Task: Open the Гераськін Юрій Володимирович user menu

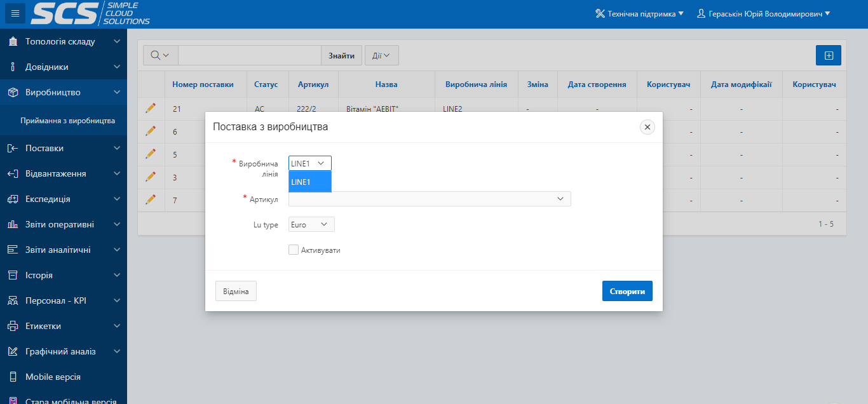Action: [764, 13]
